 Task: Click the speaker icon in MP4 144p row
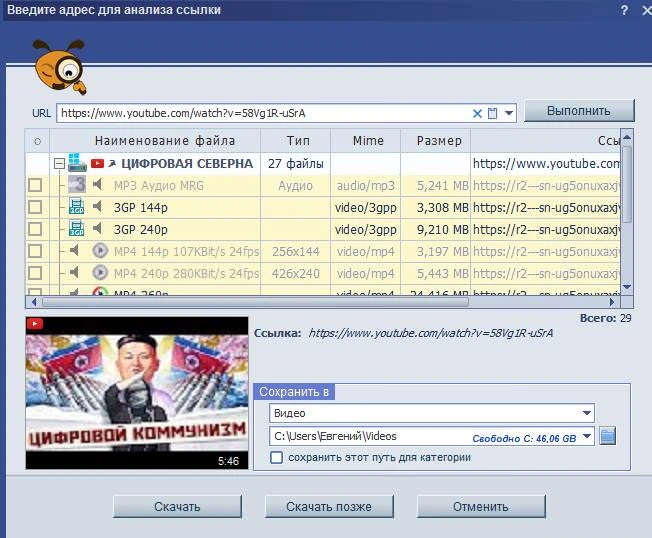point(74,250)
